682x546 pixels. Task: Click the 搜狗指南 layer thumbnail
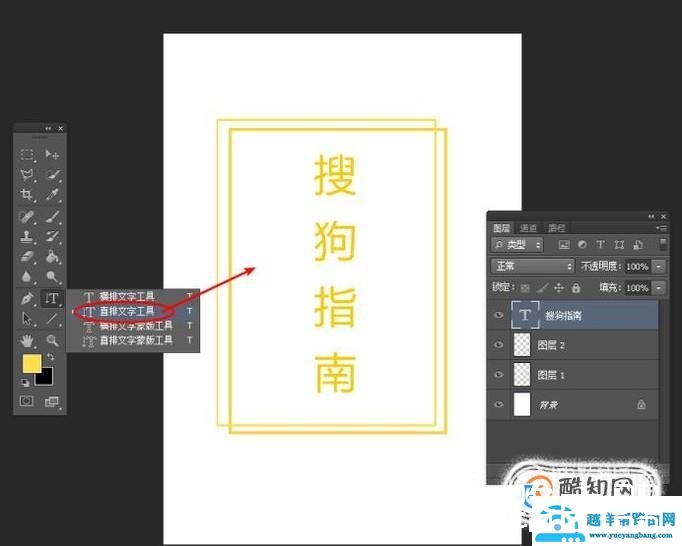pyautogui.click(x=525, y=315)
